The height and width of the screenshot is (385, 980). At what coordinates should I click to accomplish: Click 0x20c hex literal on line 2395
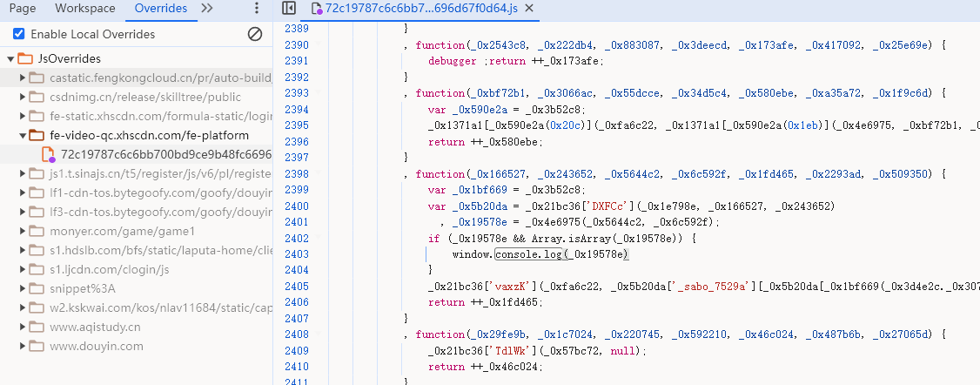(x=565, y=125)
